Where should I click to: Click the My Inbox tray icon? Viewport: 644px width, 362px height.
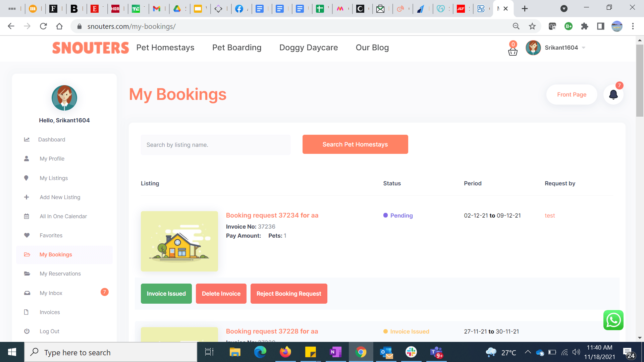pyautogui.click(x=27, y=293)
